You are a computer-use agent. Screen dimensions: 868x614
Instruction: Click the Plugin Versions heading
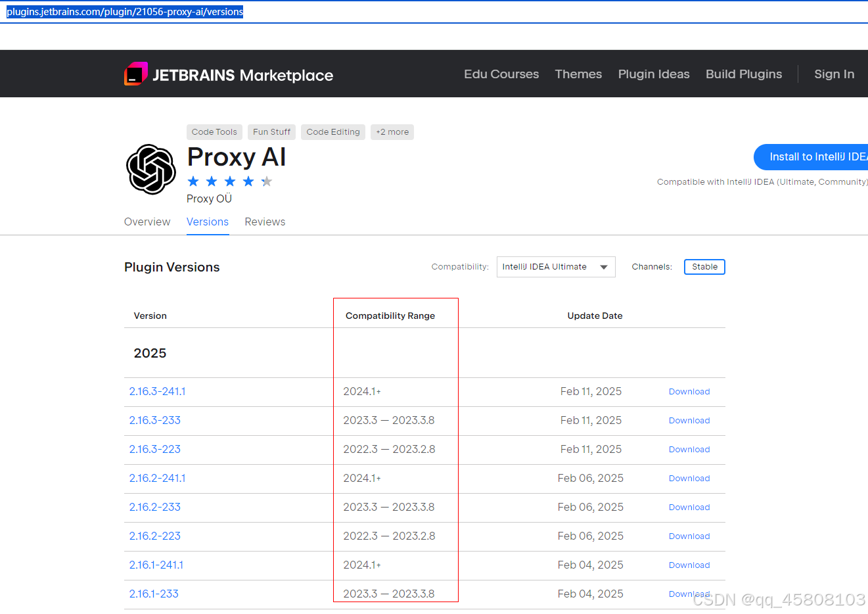tap(172, 268)
